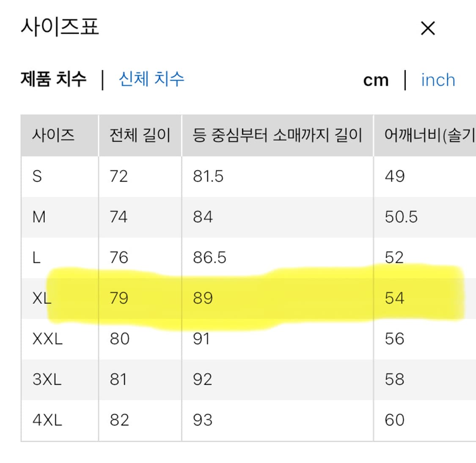The width and height of the screenshot is (476, 463).
Task: Select cm as the measurement unit
Action: point(377,80)
